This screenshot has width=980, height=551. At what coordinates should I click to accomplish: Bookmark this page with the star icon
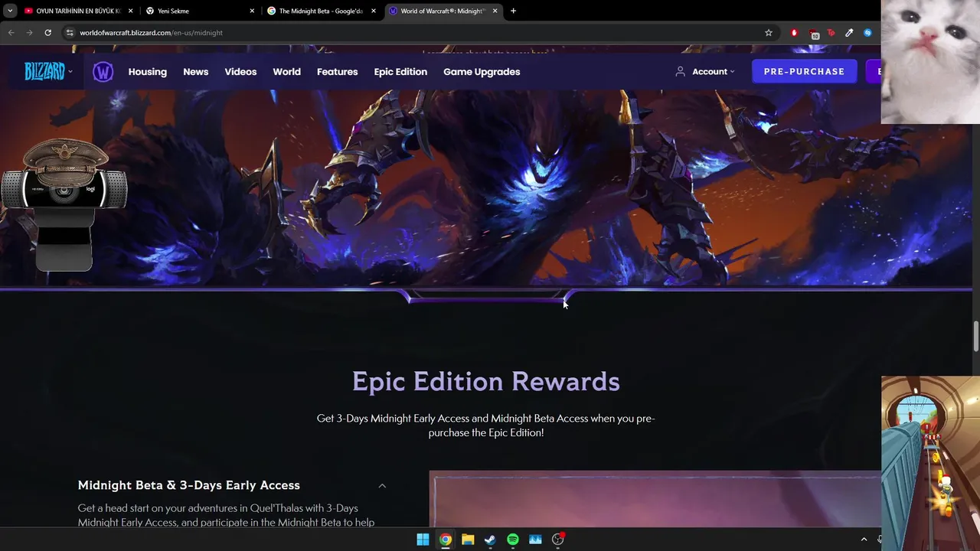[x=769, y=33]
